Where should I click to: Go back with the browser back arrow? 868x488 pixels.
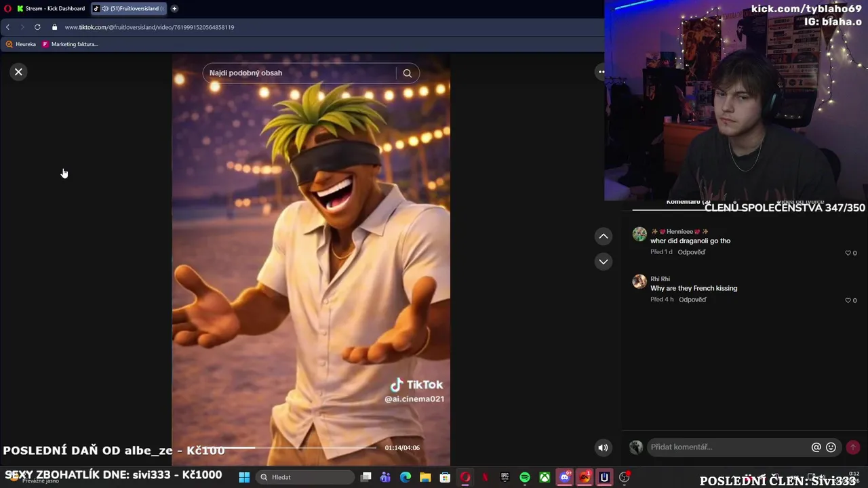coord(7,27)
